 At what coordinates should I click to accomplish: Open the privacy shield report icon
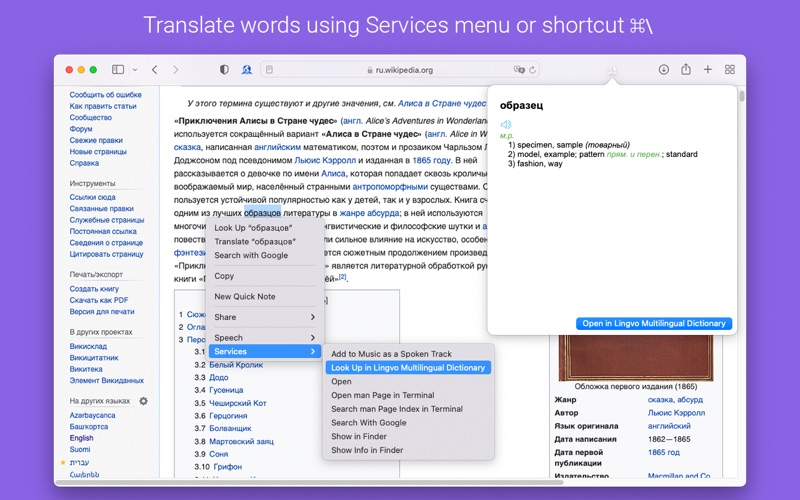[x=224, y=69]
